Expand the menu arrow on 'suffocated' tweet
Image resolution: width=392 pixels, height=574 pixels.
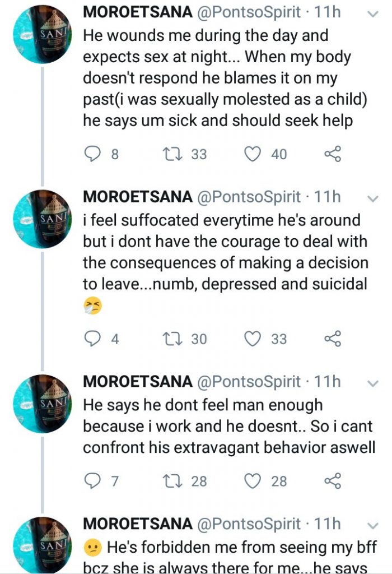click(x=372, y=198)
